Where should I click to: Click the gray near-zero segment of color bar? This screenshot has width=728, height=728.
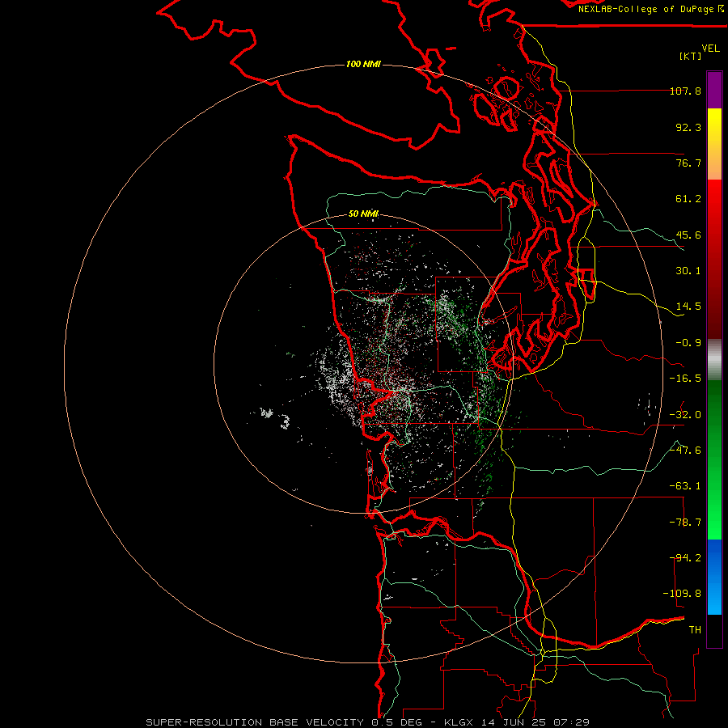tap(714, 360)
